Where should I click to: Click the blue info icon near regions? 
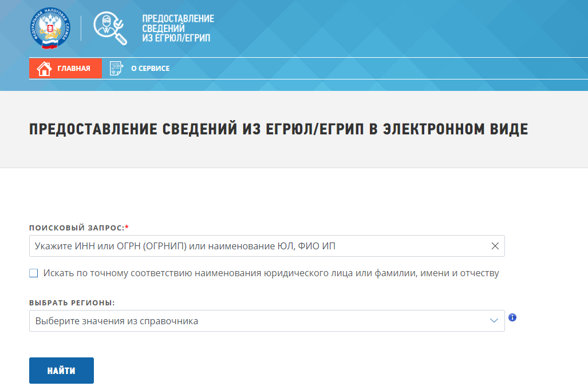pos(512,317)
